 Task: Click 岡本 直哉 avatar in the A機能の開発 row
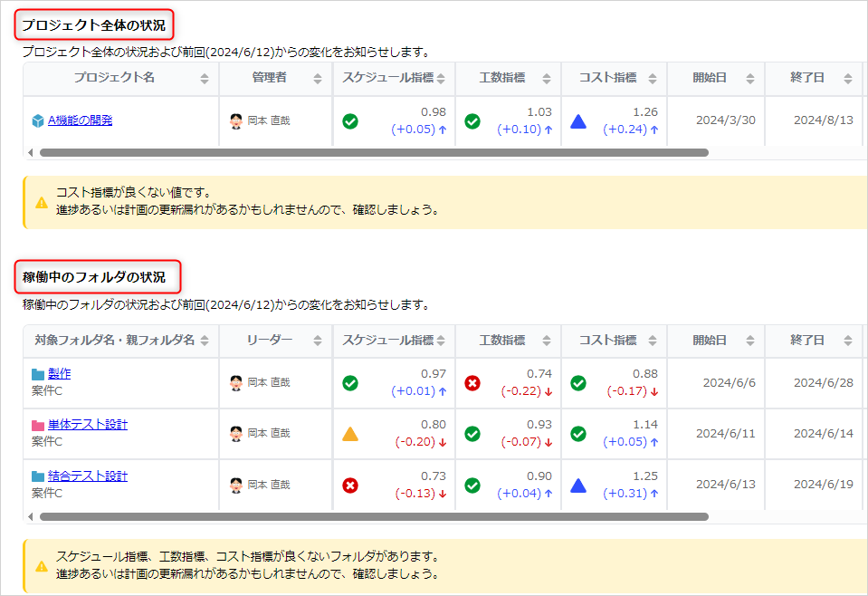(236, 121)
